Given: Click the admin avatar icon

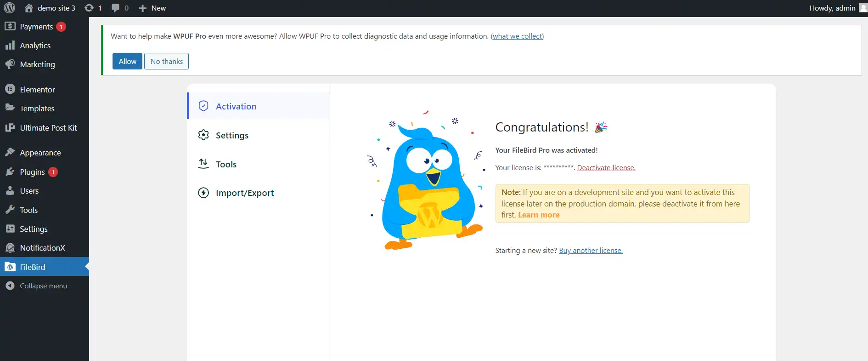Looking at the screenshot, I should [x=863, y=8].
